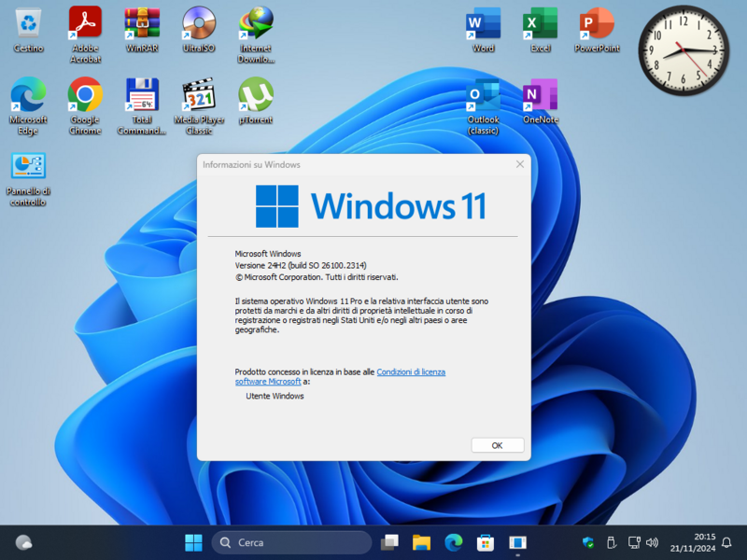Open Windows Security tray icon
747x560 pixels.
[x=588, y=542]
